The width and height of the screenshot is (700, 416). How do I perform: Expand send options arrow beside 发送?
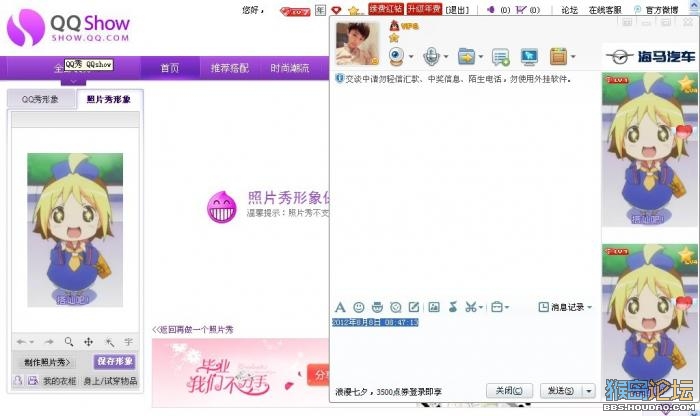point(589,391)
